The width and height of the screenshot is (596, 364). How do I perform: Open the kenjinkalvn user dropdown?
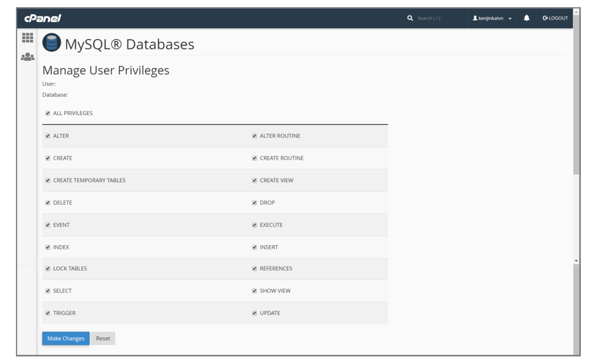click(x=492, y=18)
